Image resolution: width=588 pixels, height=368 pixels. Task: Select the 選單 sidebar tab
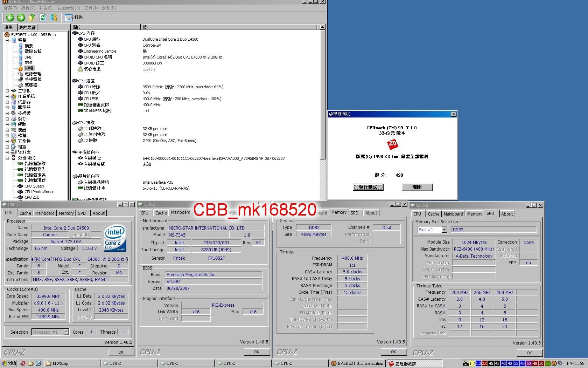point(9,27)
